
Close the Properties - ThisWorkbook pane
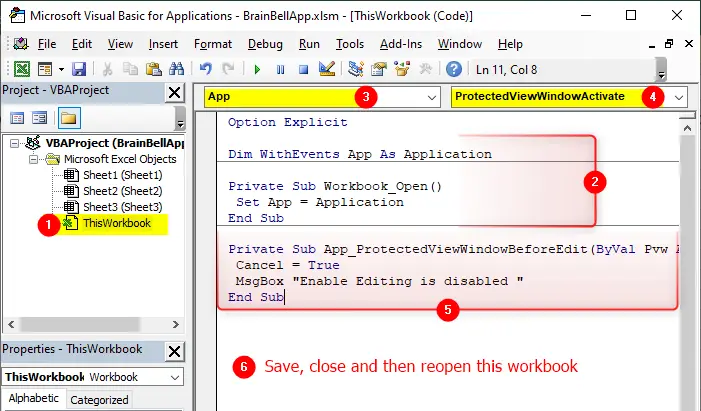(174, 352)
